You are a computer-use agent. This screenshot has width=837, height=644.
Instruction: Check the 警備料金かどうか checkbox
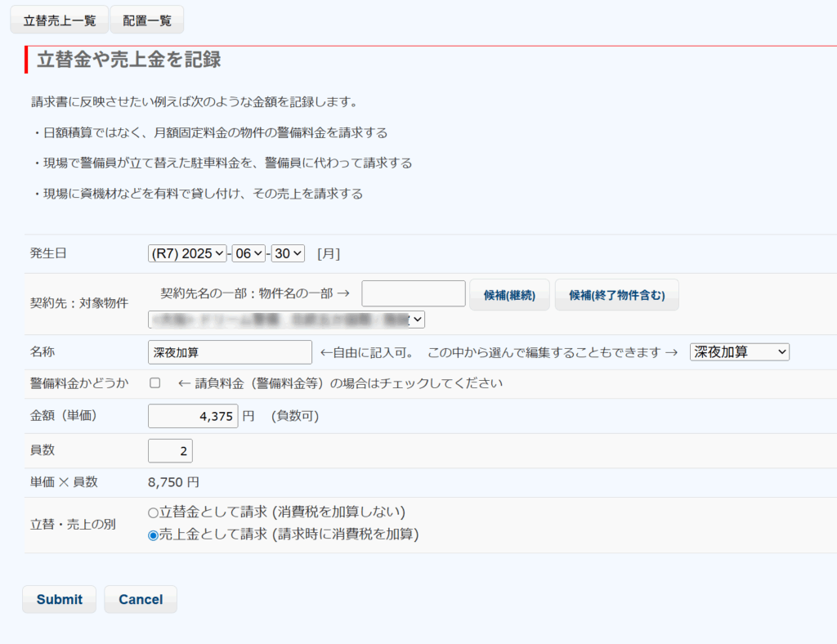point(154,383)
